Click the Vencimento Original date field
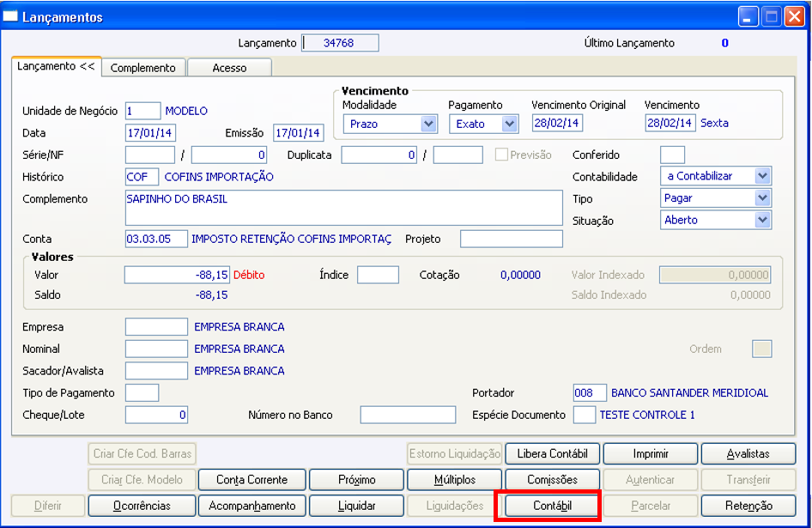Image resolution: width=812 pixels, height=528 pixels. tap(558, 124)
